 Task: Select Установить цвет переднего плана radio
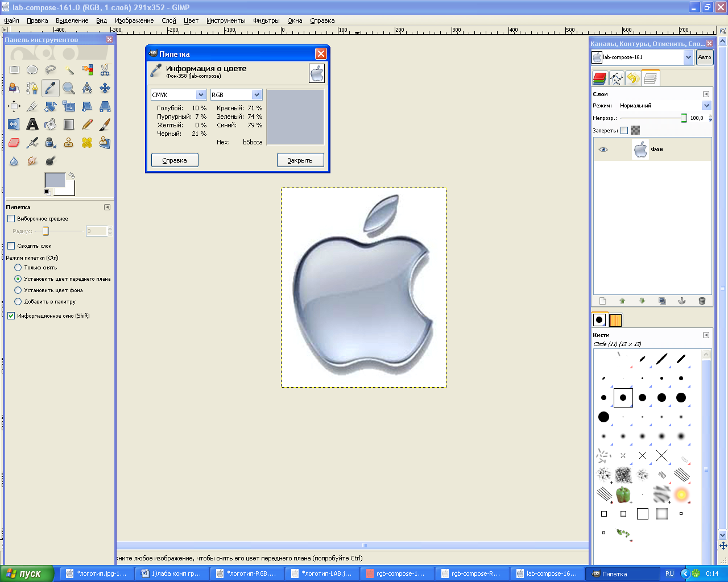click(x=18, y=279)
